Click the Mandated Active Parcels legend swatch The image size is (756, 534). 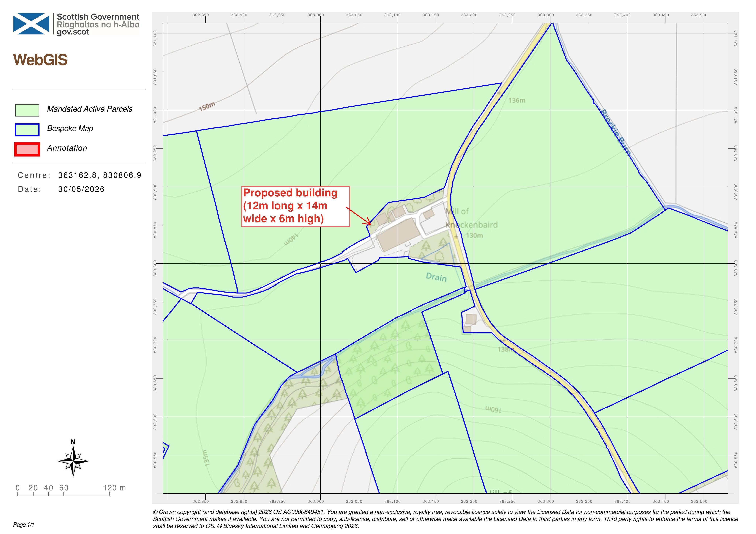coord(27,110)
